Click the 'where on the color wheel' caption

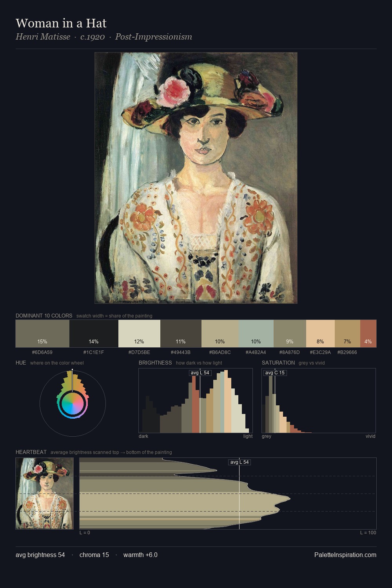pos(57,363)
